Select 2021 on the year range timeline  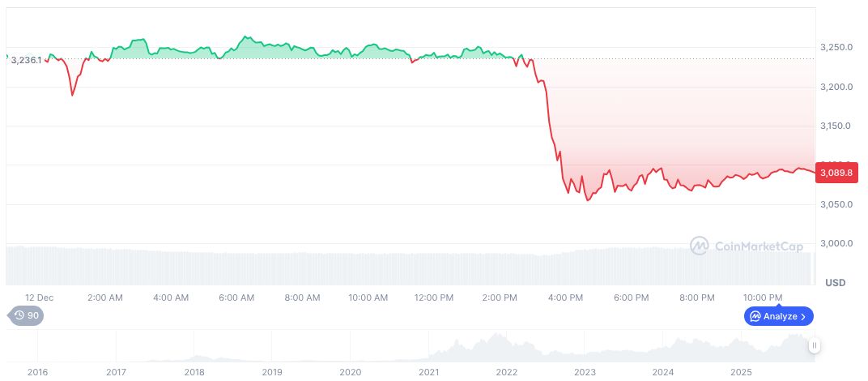pos(428,372)
